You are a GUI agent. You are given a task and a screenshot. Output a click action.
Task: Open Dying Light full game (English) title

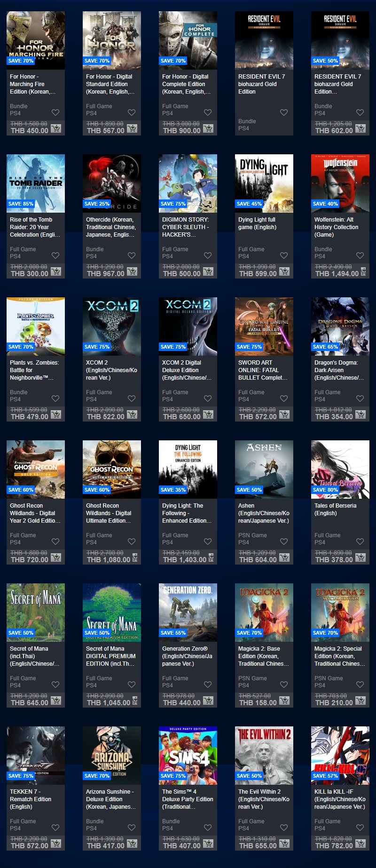click(x=257, y=223)
